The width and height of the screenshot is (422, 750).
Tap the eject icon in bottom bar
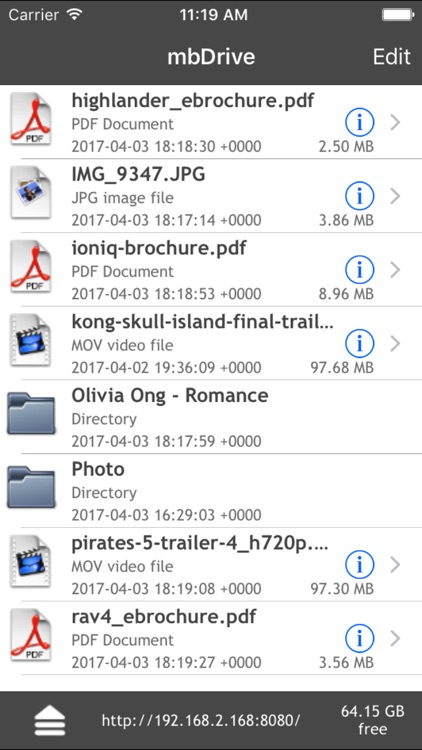coord(50,721)
